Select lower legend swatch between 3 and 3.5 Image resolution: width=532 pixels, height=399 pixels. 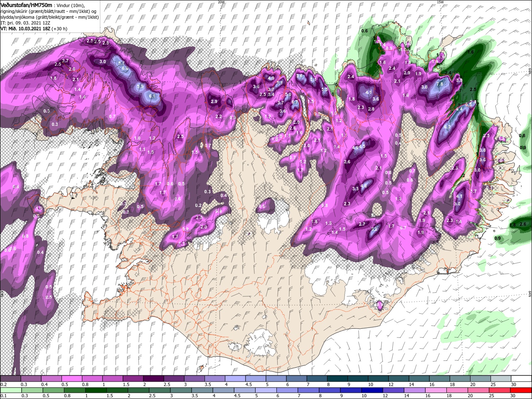click(181, 390)
